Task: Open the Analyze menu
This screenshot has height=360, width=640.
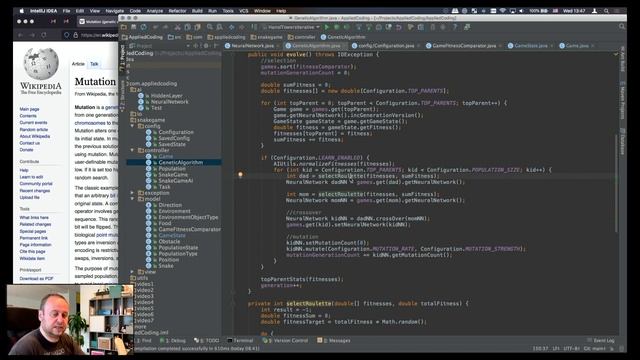Action: tap(155, 11)
